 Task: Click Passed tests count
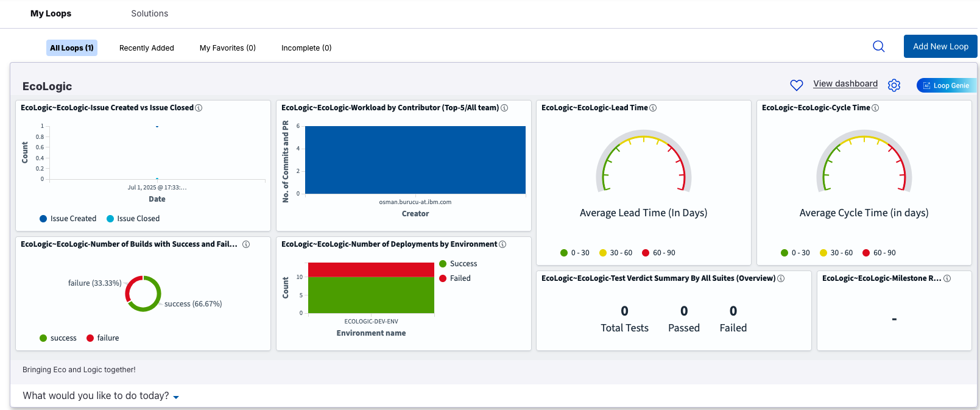pos(684,311)
